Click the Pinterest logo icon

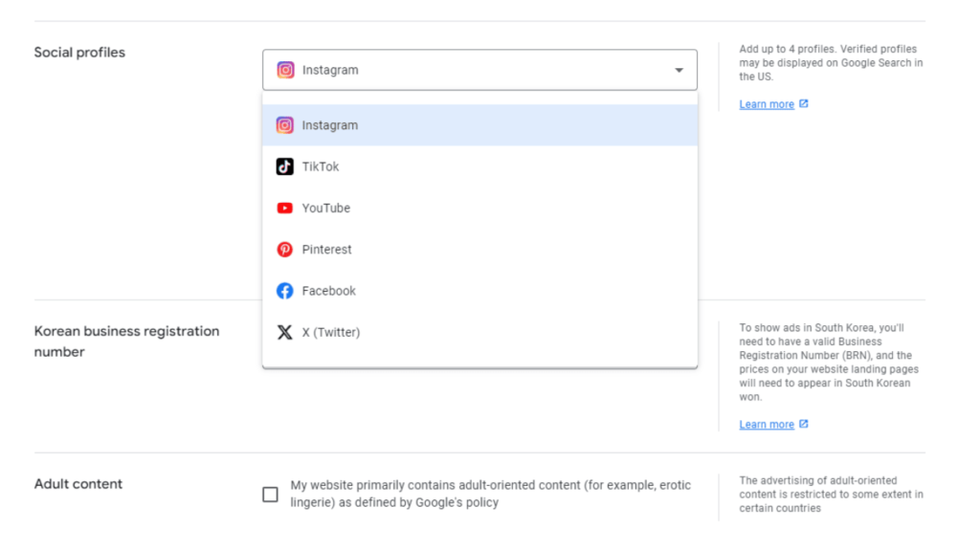(x=284, y=250)
